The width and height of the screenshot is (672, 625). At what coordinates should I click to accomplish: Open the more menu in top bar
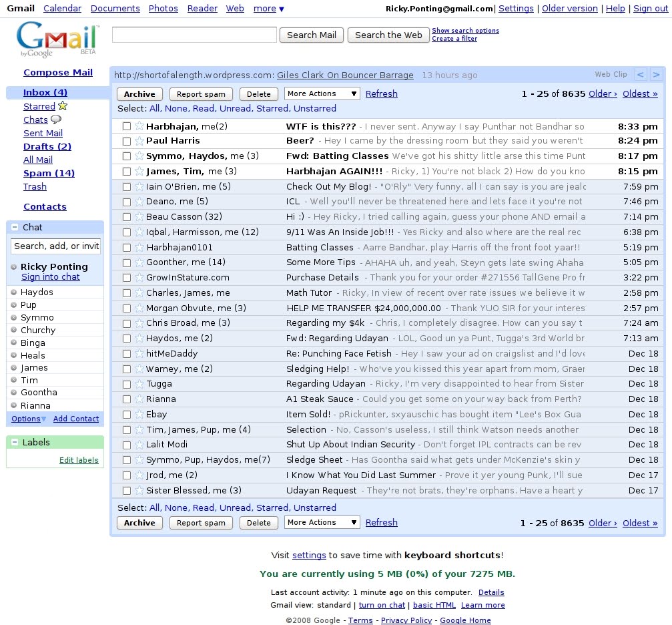tap(268, 8)
